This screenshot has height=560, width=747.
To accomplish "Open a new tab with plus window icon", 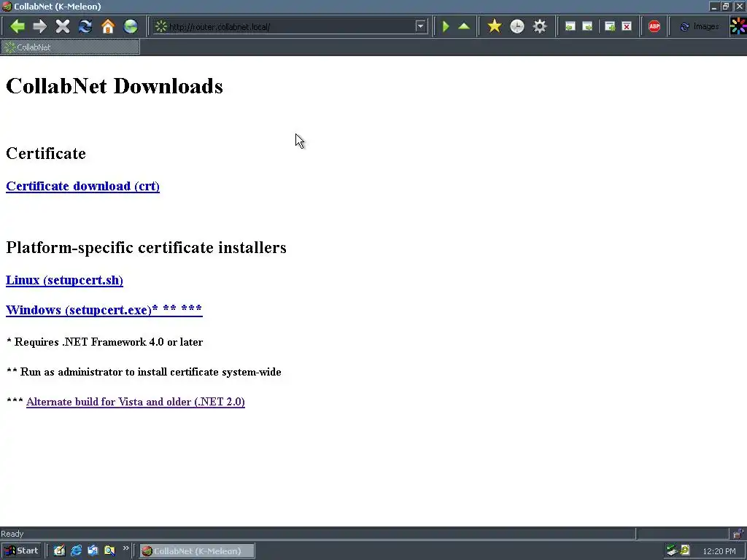I will point(609,26).
